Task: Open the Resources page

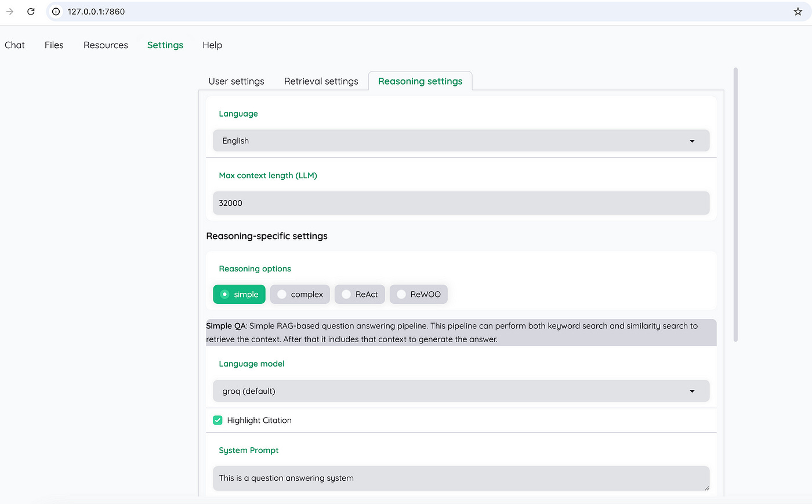Action: pyautogui.click(x=106, y=45)
